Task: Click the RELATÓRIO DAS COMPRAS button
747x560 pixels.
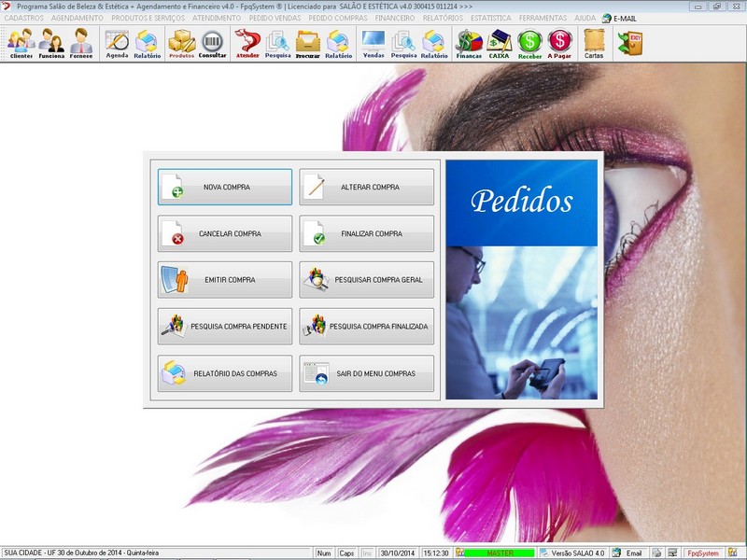Action: pos(225,374)
